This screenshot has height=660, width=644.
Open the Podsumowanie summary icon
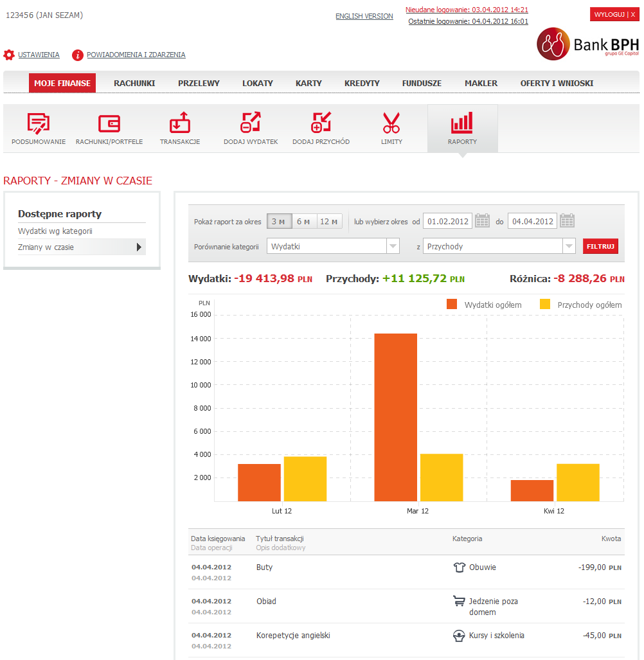click(x=39, y=123)
